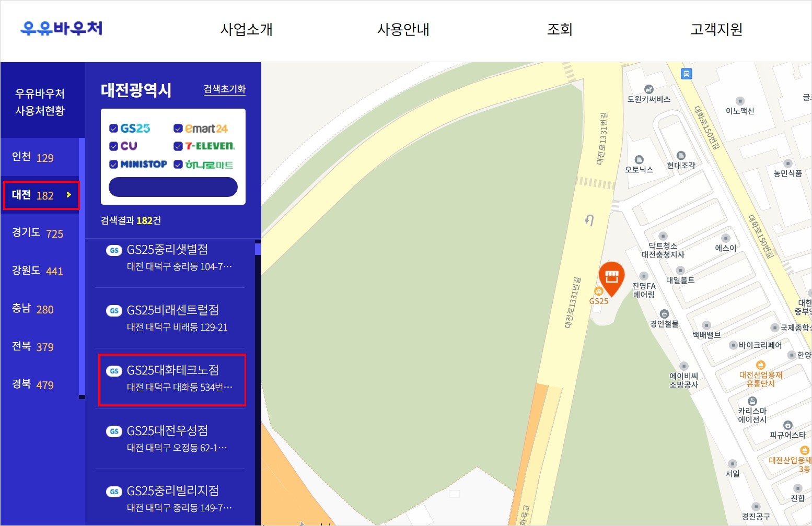Screen dimensions: 812x526
Task: Open the 조회 menu
Action: click(x=560, y=29)
